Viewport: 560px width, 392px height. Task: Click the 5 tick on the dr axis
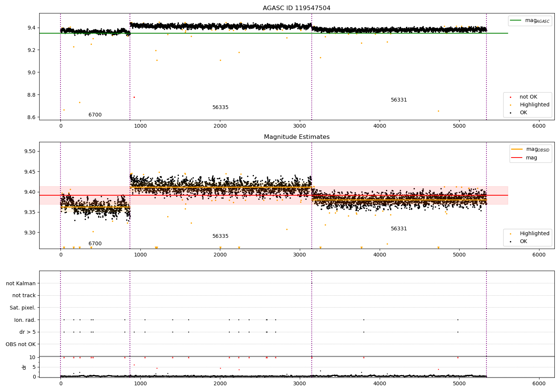coord(34,367)
